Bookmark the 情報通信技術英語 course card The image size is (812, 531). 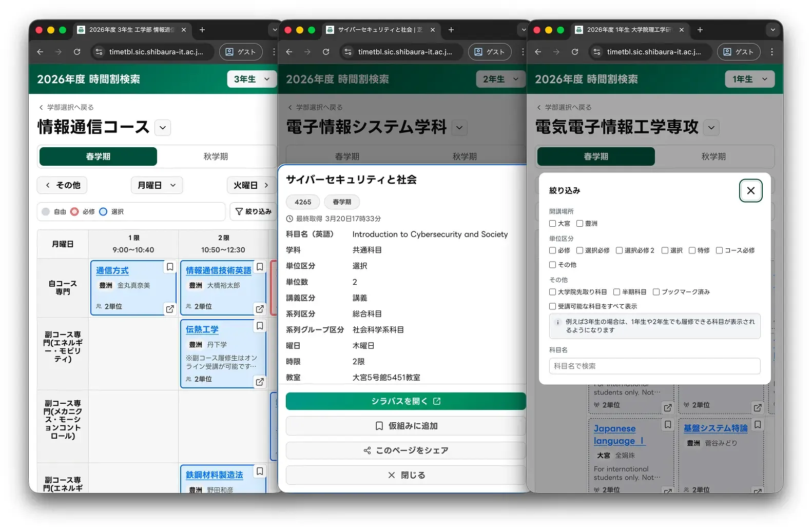[x=260, y=267]
